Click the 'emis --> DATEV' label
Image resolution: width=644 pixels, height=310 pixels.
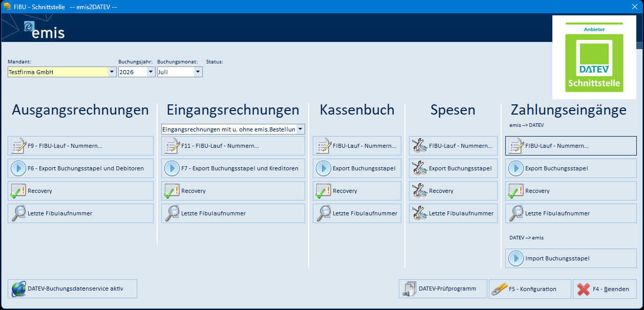point(527,124)
